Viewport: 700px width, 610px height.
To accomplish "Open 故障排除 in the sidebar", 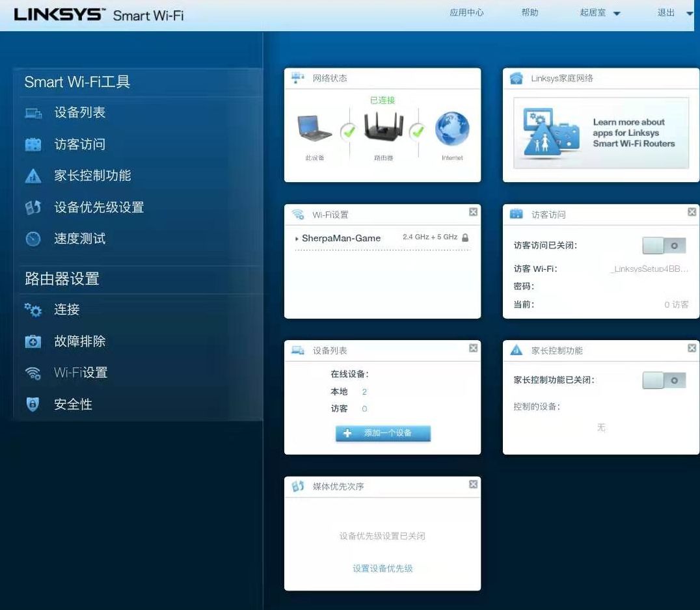I will (80, 341).
